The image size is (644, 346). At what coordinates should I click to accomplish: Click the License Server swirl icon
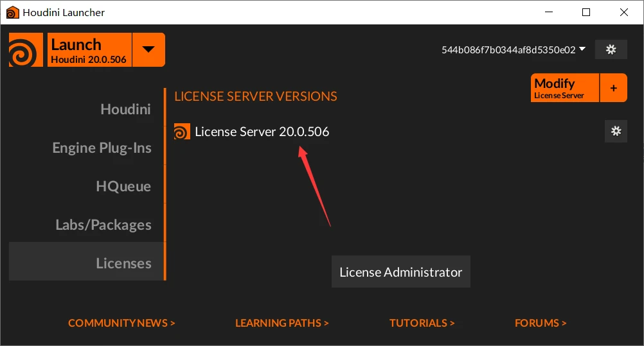182,132
